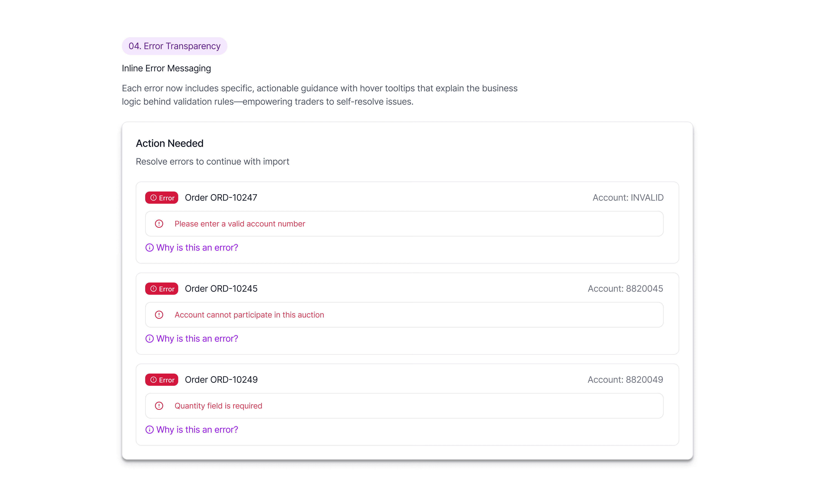This screenshot has height=504, width=827.
Task: Open 'Why is this an error?' for ORD-10247
Action: [x=197, y=248]
